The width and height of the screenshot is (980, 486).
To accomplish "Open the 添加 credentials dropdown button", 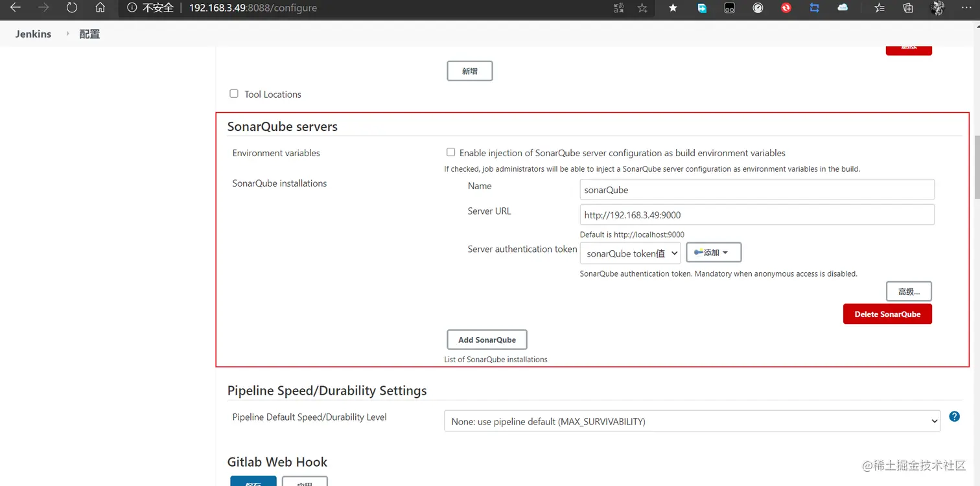I will [714, 252].
